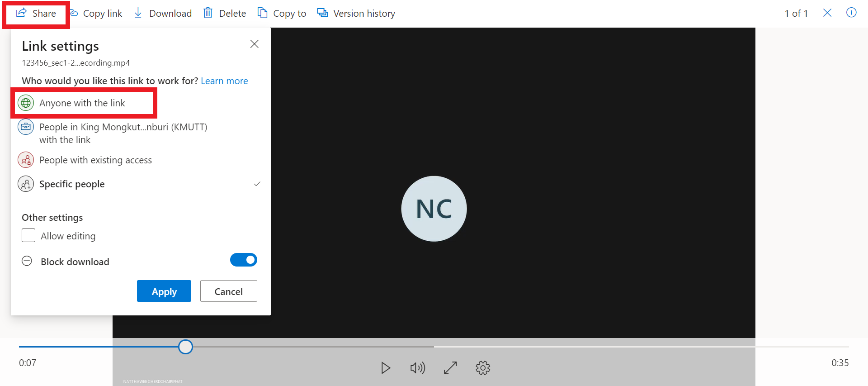
Task: Click the existing access people icon
Action: tap(26, 160)
